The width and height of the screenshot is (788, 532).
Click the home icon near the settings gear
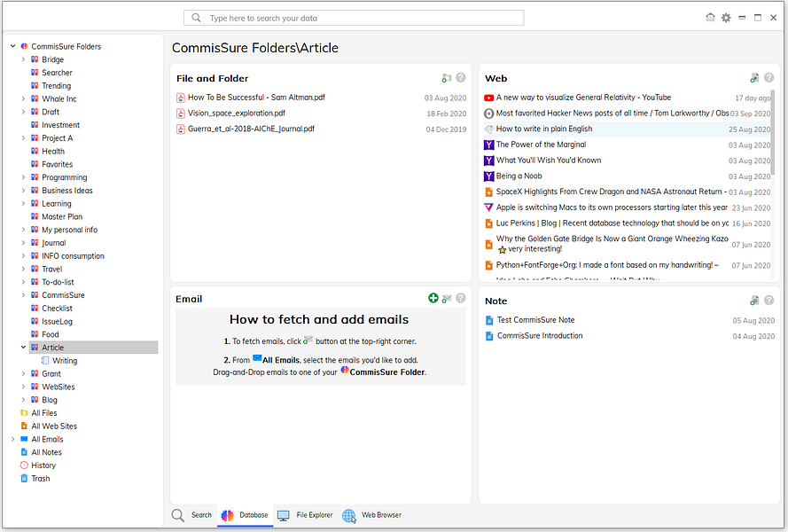710,18
